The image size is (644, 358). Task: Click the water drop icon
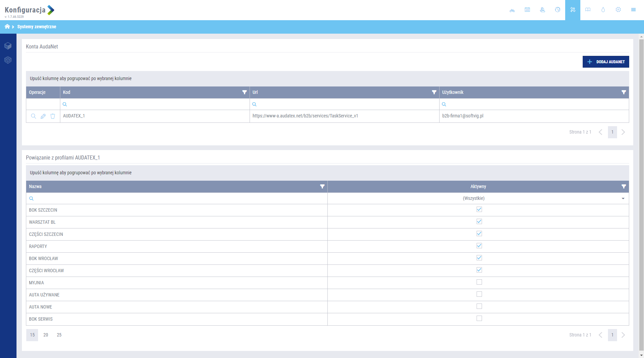point(603,10)
